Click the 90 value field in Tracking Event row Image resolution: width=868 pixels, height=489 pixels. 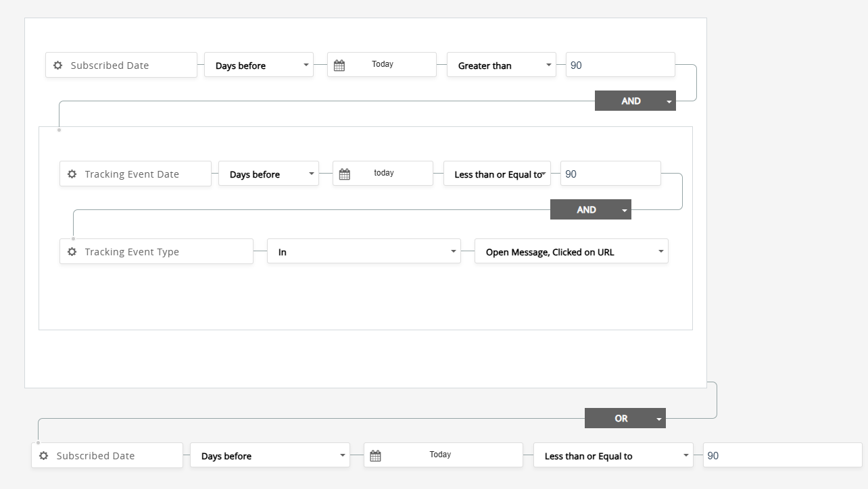point(610,174)
